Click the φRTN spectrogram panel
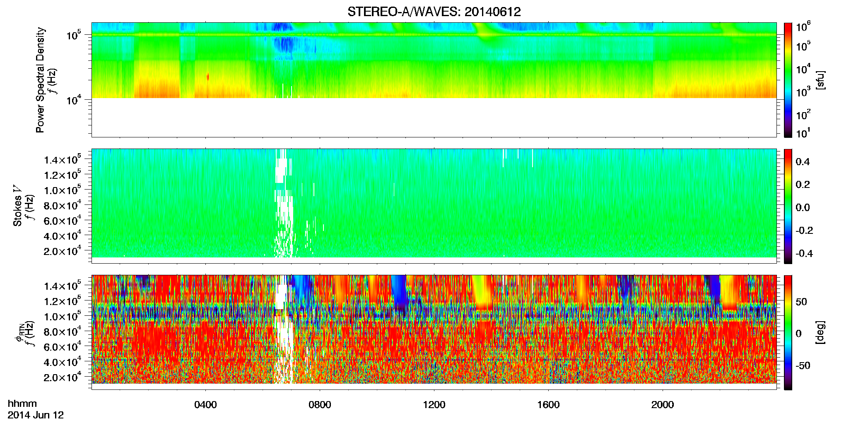Viewport: 868px width, 447px height. 434,332
